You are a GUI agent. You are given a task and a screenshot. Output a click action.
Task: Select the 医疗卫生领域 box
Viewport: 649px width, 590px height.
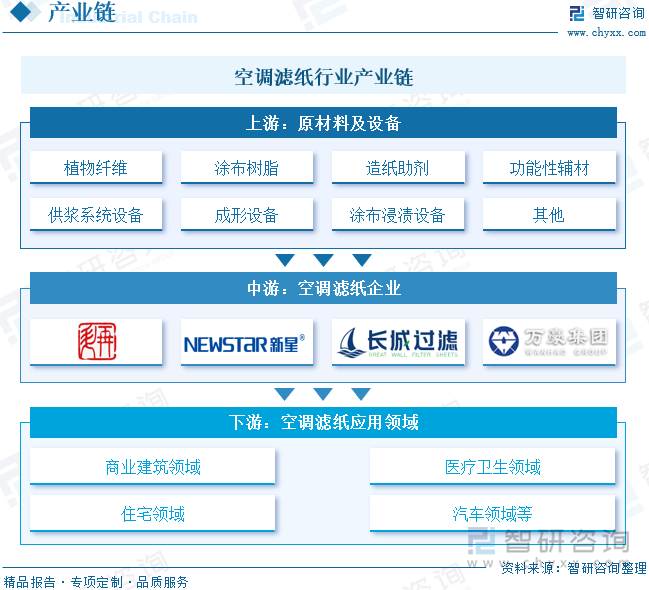click(x=493, y=467)
